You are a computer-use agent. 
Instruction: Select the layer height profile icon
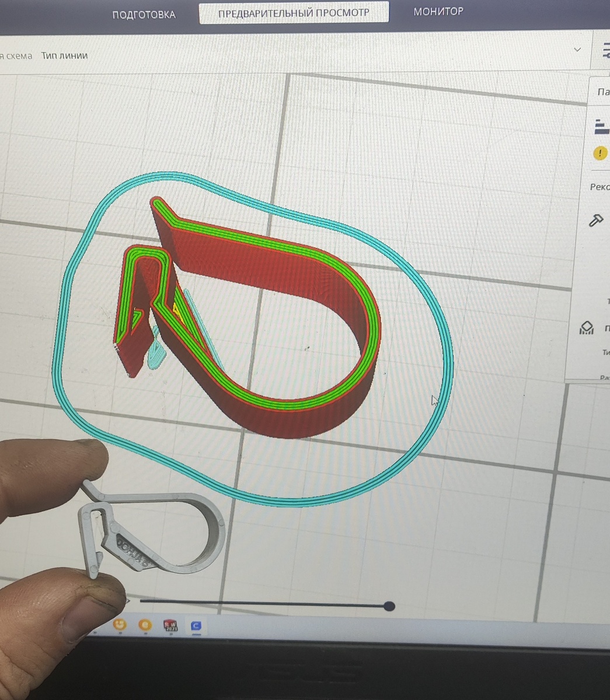(x=601, y=127)
